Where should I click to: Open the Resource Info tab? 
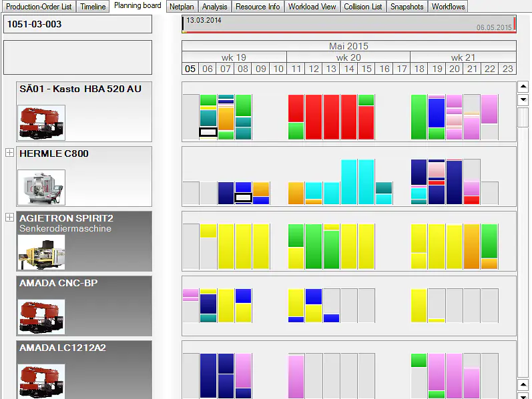tap(258, 7)
